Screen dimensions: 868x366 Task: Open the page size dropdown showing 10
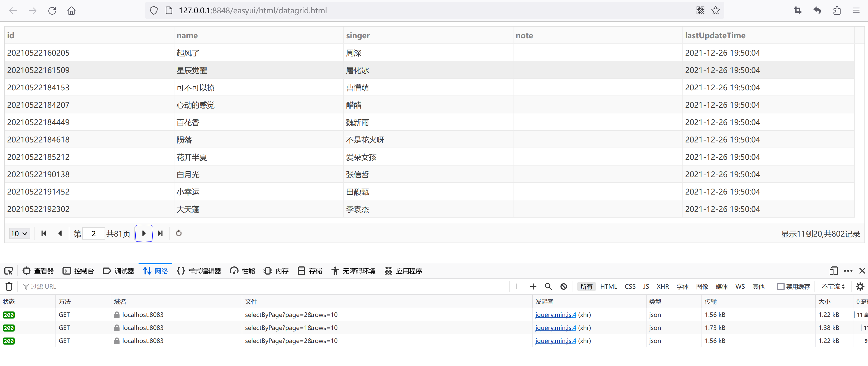(19, 233)
